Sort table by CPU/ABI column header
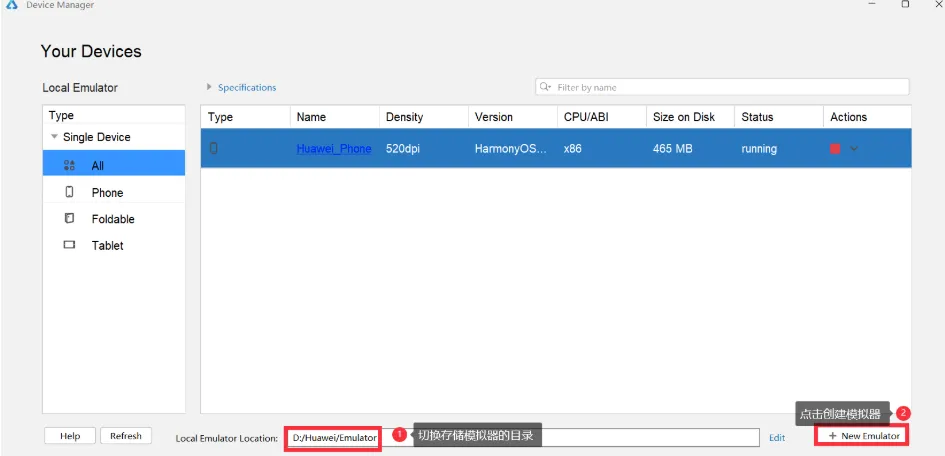 pos(601,117)
